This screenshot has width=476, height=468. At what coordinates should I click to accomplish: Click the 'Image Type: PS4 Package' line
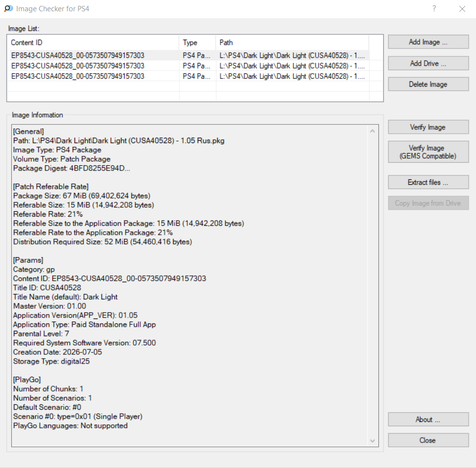point(57,149)
